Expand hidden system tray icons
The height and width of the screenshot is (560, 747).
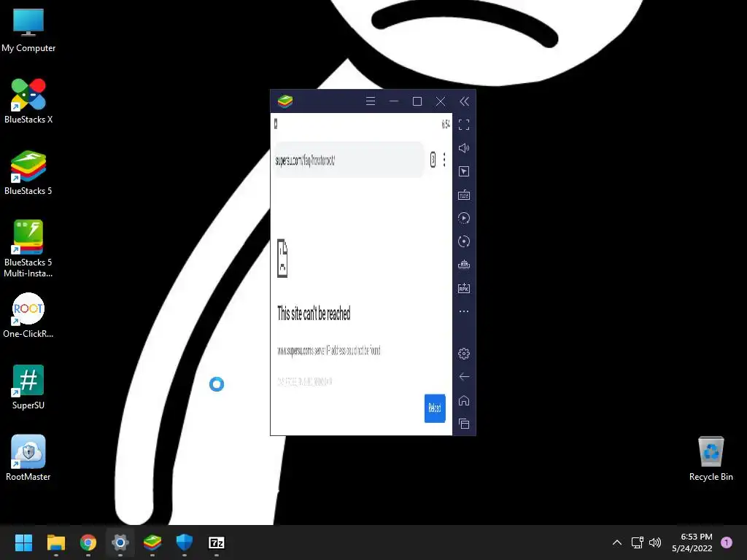pos(617,542)
